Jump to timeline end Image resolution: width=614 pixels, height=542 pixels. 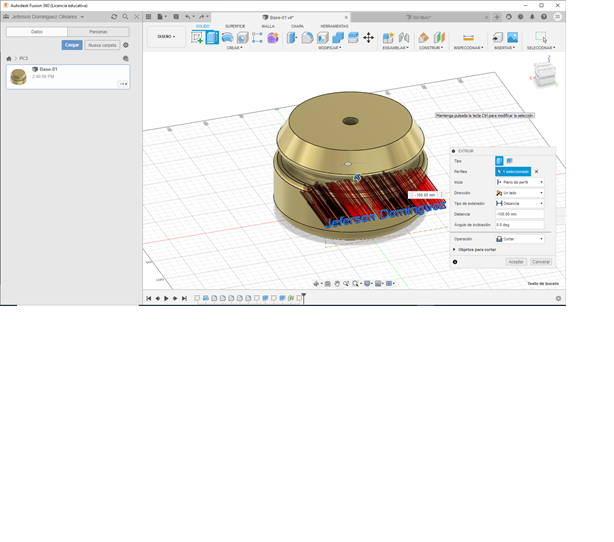tap(184, 298)
